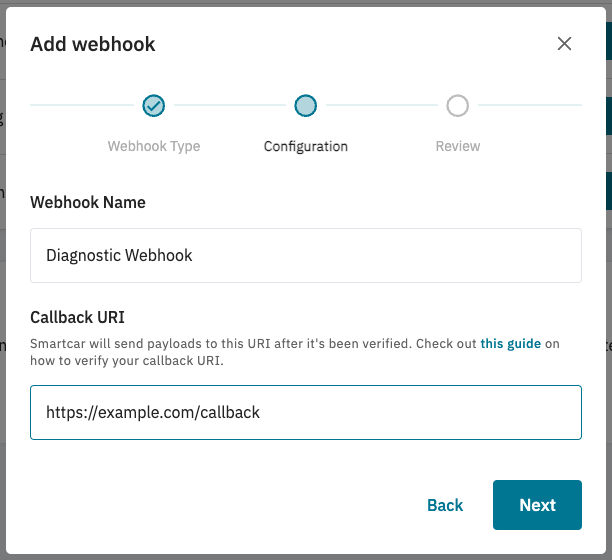
Task: Close the Add webhook dialog
Action: point(564,44)
